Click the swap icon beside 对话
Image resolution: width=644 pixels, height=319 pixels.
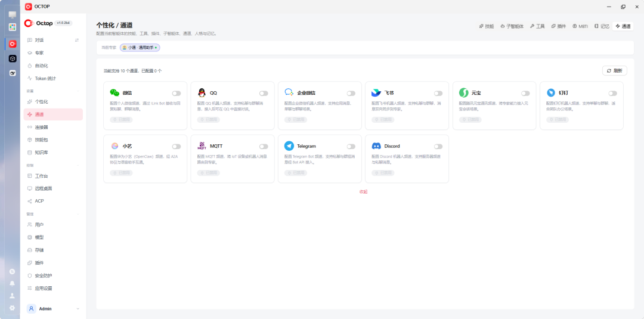[x=76, y=40]
